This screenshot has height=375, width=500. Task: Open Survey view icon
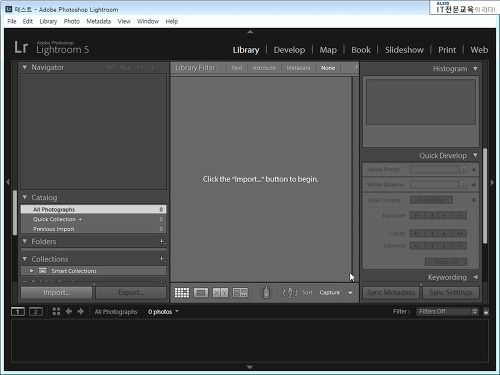pyautogui.click(x=240, y=293)
